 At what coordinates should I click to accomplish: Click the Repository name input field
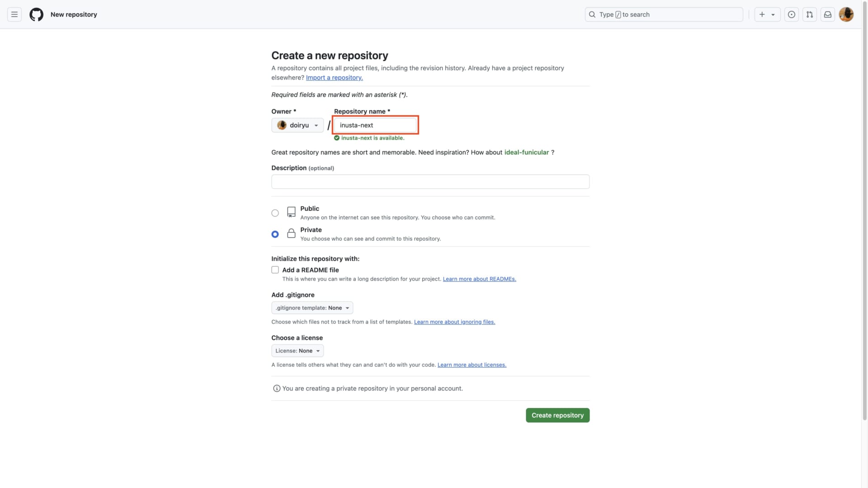[x=376, y=125]
